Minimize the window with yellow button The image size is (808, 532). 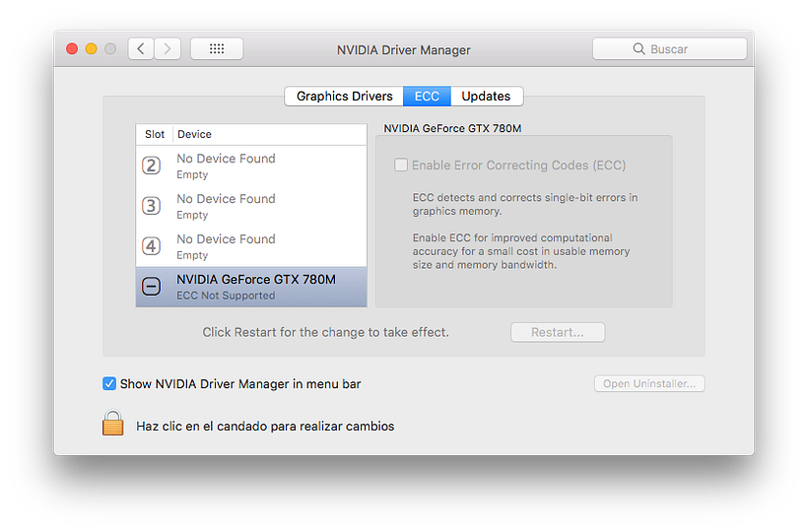pos(92,49)
